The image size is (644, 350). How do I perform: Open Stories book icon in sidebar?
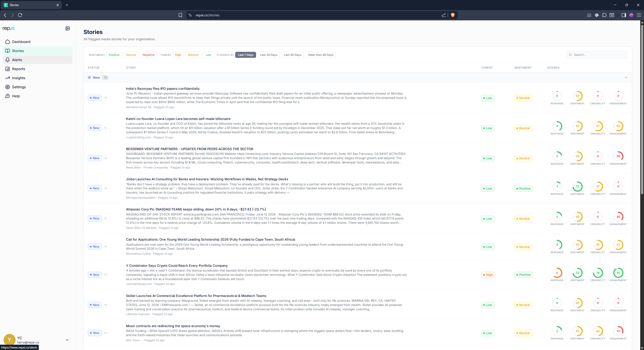pos(8,51)
